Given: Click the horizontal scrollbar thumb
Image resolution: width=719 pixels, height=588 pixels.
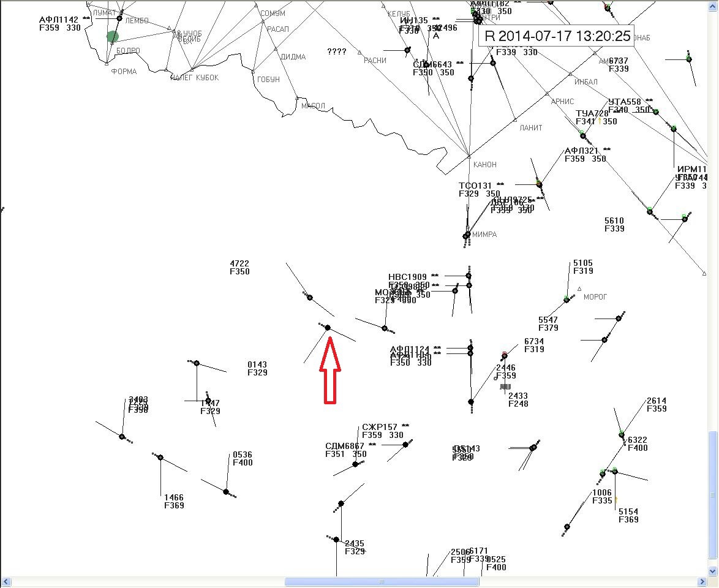Looking at the screenshot, I should click(382, 582).
